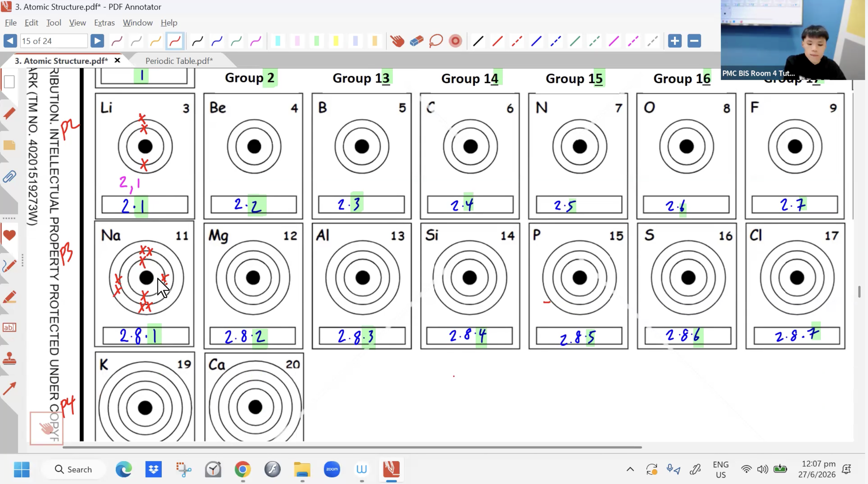Select the dashed red line tool
This screenshot has width=868, height=484.
tap(517, 41)
